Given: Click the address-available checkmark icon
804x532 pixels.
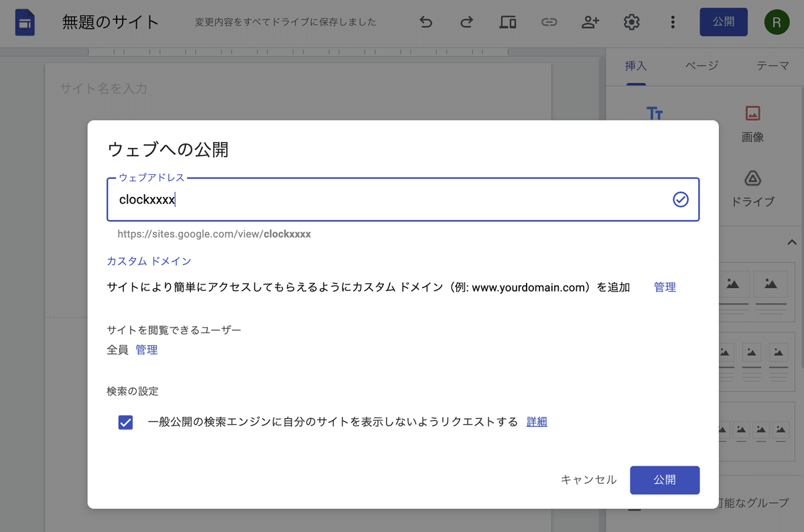Looking at the screenshot, I should (x=681, y=200).
